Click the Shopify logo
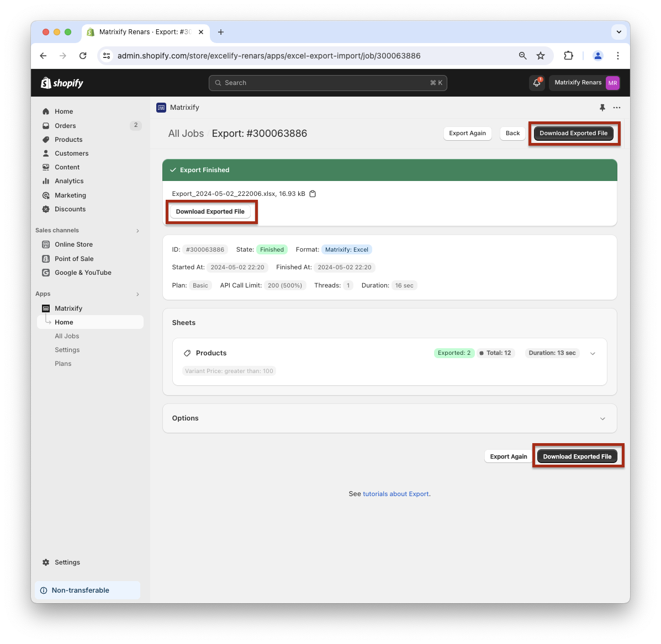Screen dimensions: 661x644 (62, 83)
